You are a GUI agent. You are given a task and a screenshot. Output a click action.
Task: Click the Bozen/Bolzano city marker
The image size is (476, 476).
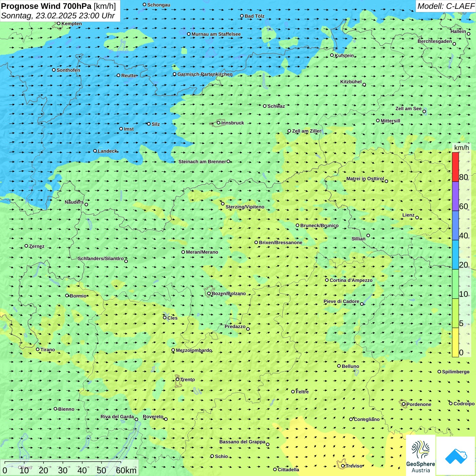209,293
